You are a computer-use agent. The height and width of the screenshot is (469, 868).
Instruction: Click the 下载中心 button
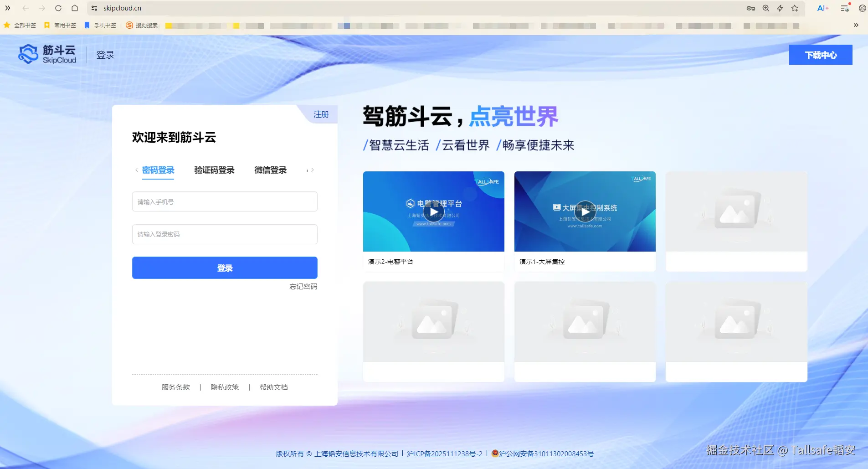point(821,55)
